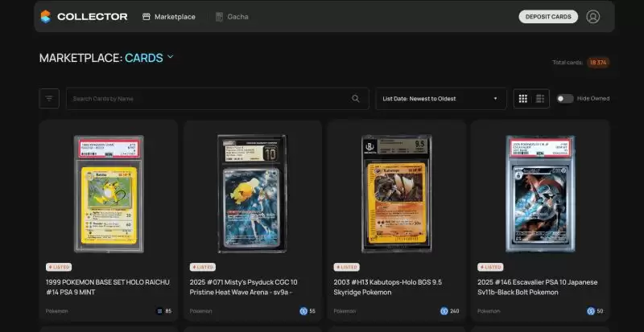Click the Pokemon label under Kabutops card
The height and width of the screenshot is (332, 644).
coord(345,311)
